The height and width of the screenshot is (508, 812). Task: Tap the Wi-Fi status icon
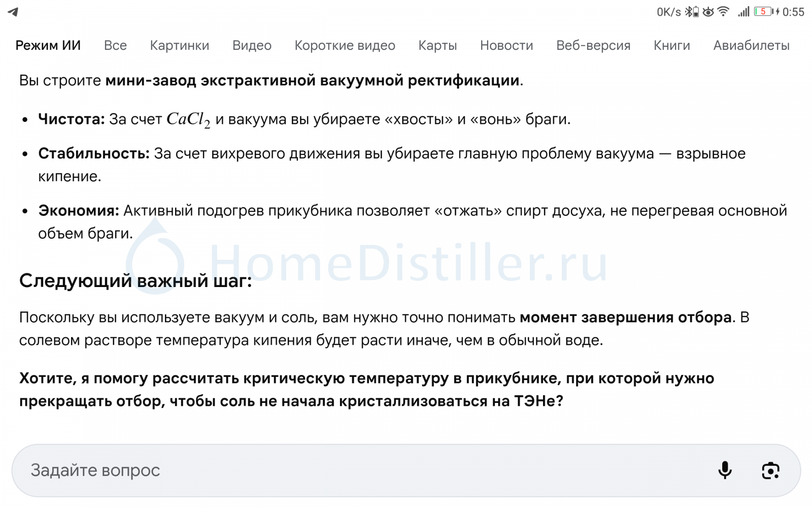pyautogui.click(x=724, y=12)
